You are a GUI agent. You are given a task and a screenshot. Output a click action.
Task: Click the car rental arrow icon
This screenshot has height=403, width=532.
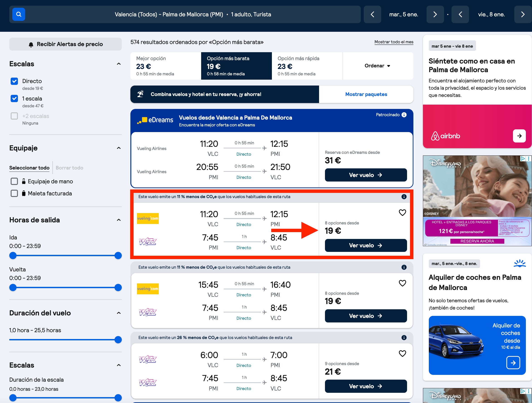click(513, 363)
